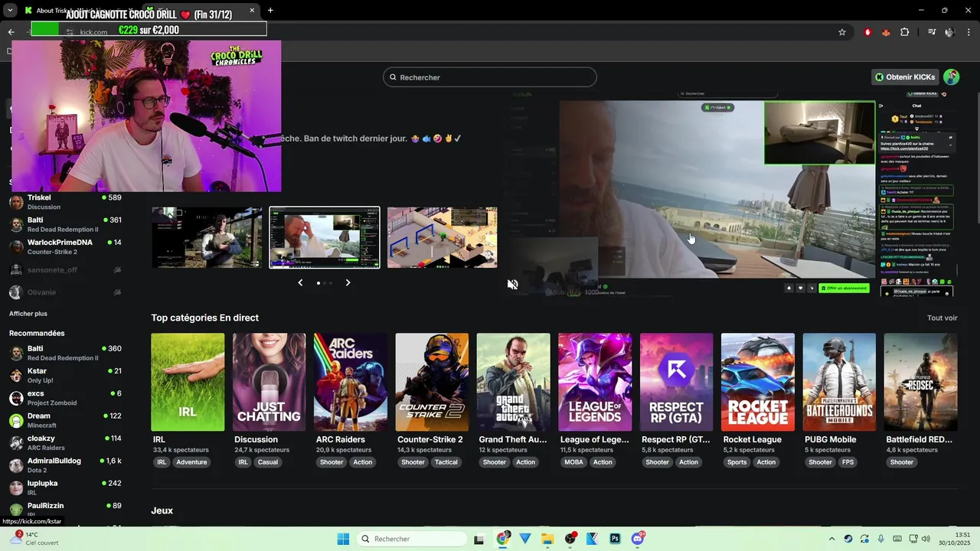Open the Windows Start menu
The height and width of the screenshot is (551, 980).
coord(344,539)
